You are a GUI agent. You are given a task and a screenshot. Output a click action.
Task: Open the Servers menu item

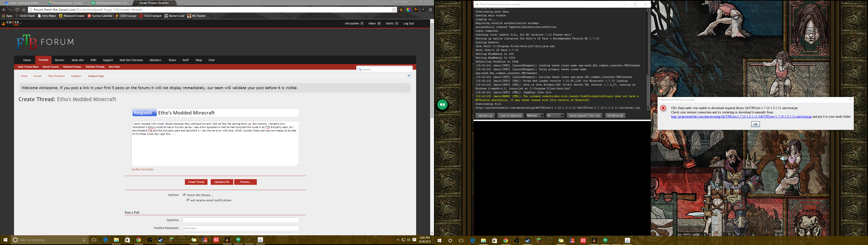[x=59, y=60]
